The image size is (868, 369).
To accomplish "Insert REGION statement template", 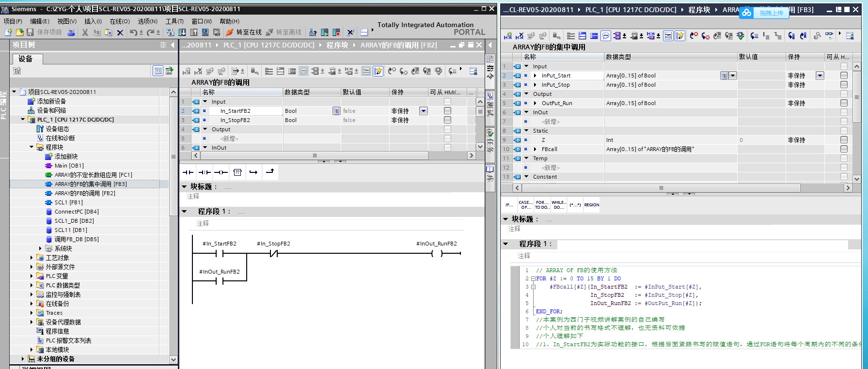I will [x=591, y=205].
